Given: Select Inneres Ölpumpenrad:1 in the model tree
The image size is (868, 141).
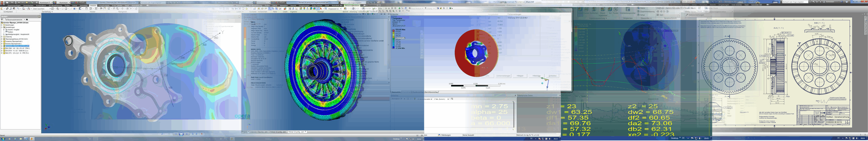Looking at the screenshot, I should click(13, 44).
